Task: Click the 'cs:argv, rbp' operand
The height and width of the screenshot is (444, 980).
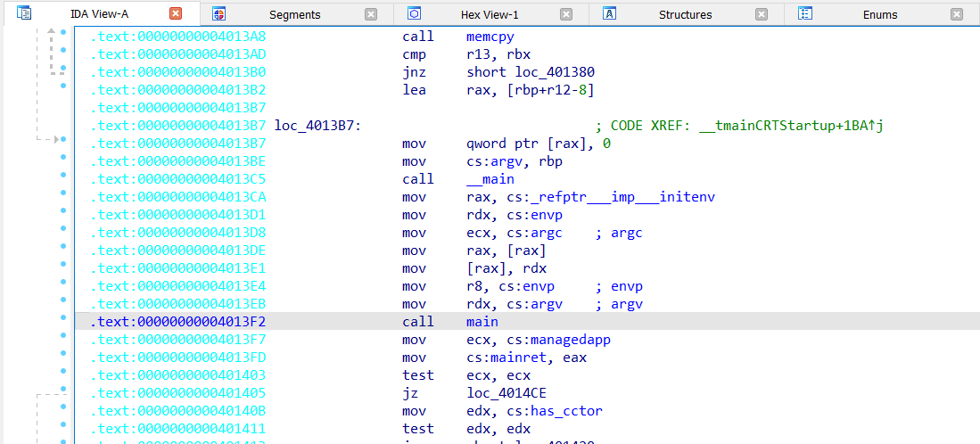Action: (x=515, y=161)
